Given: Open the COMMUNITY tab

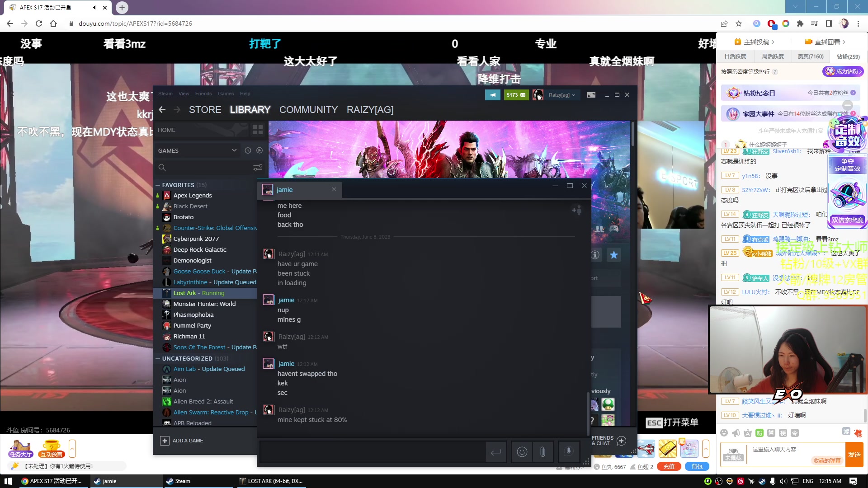Looking at the screenshot, I should coord(308,110).
